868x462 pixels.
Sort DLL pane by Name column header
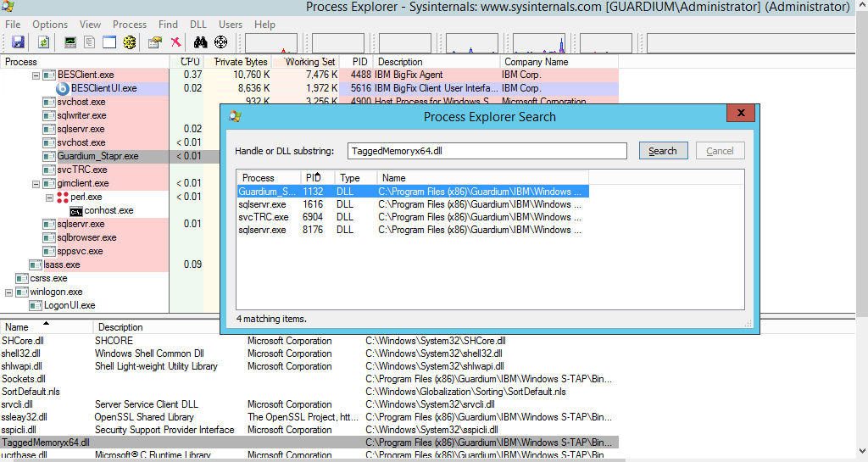coord(47,327)
